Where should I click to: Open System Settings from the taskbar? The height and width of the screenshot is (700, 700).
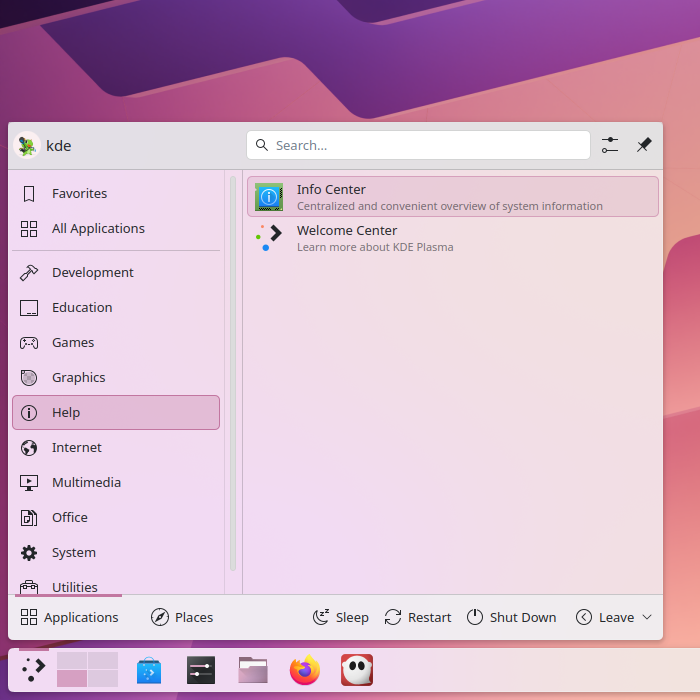(x=201, y=670)
